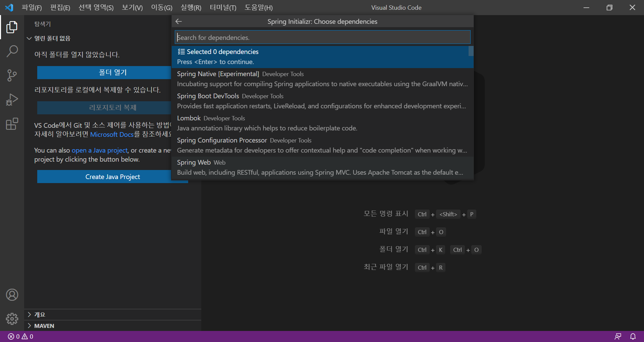Open the Run and Debug view icon
644x342 pixels.
pyautogui.click(x=12, y=100)
